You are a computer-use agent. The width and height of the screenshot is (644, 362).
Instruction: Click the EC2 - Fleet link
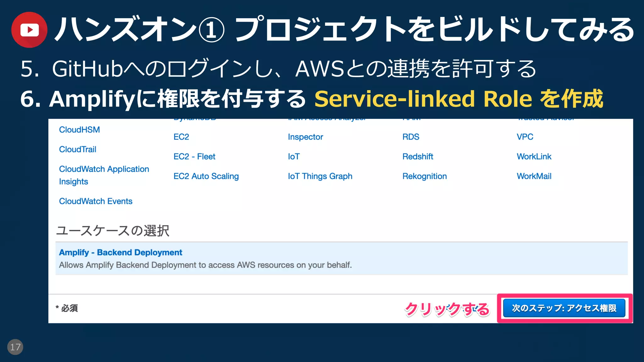click(194, 157)
